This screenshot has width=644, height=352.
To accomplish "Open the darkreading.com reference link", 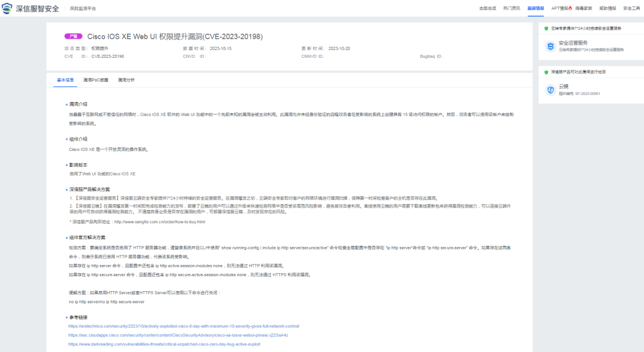I will (165, 344).
